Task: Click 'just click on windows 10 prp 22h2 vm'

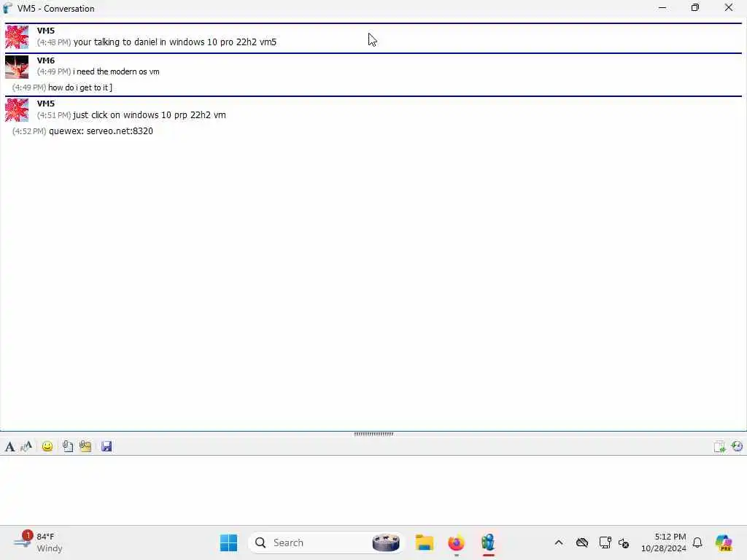Action: pos(150,114)
